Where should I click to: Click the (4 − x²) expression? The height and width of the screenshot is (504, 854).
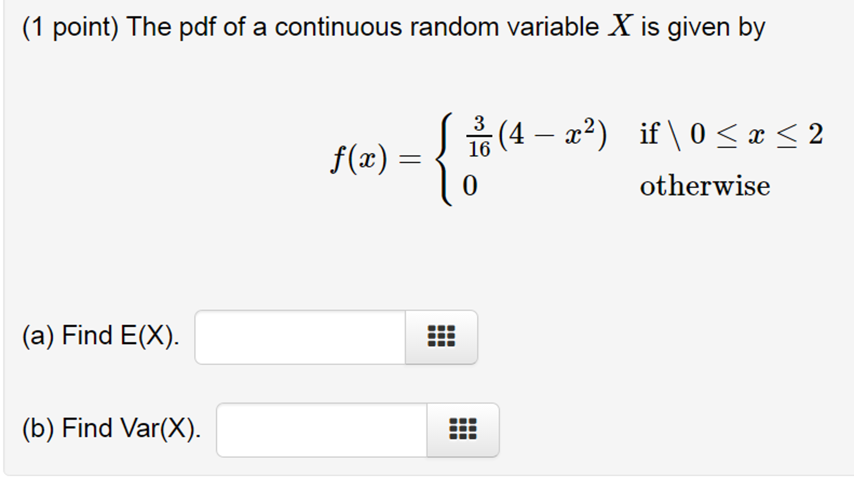pos(552,134)
